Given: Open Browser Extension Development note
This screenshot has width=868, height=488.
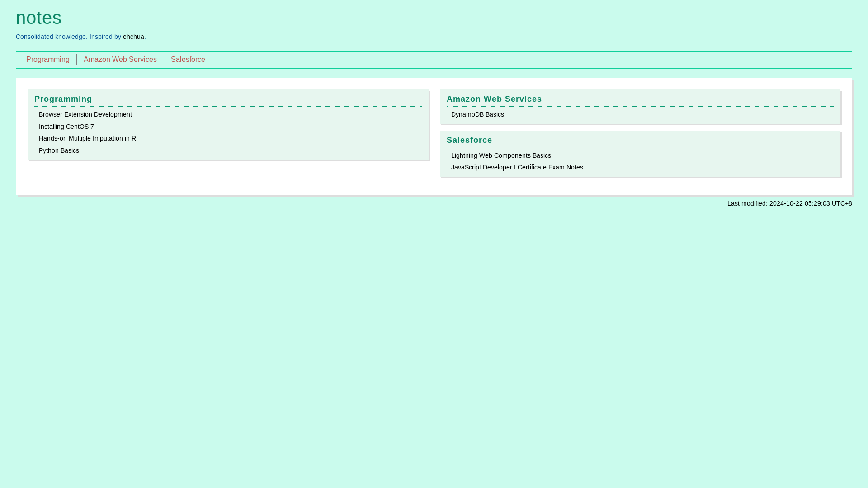Looking at the screenshot, I should [x=85, y=114].
